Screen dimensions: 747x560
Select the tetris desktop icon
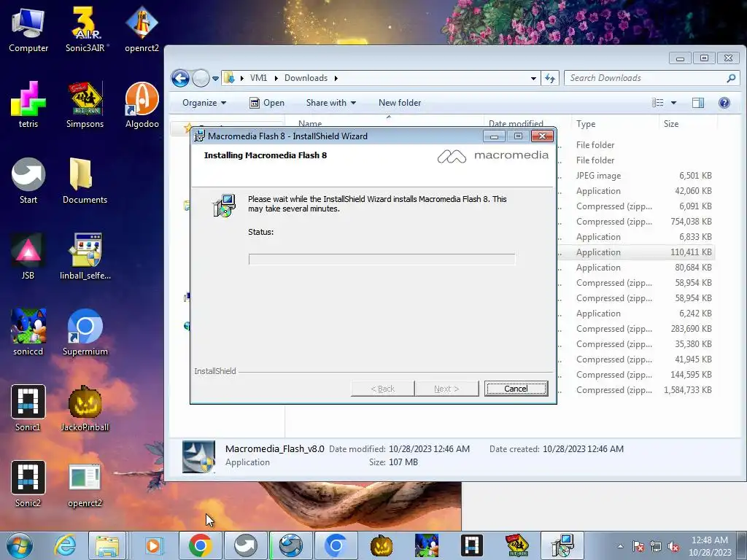click(x=28, y=105)
